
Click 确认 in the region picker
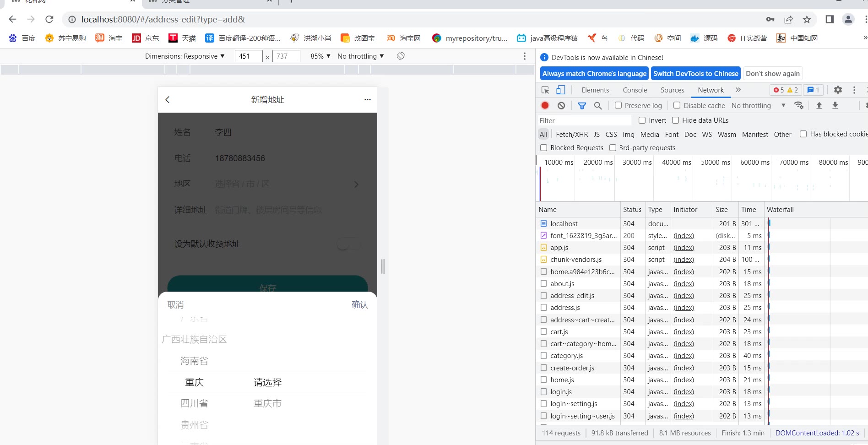(359, 304)
